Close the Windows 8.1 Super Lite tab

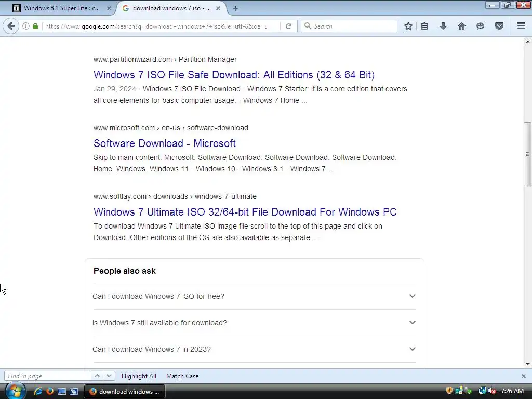[x=109, y=8]
